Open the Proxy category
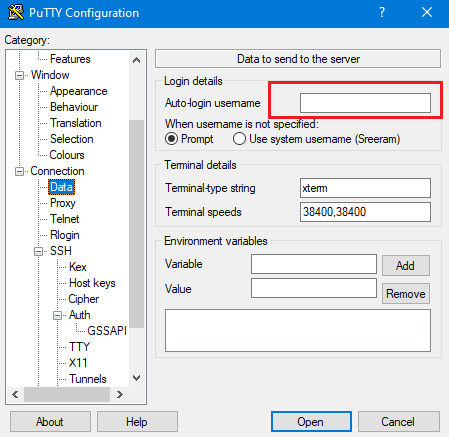 (x=63, y=203)
